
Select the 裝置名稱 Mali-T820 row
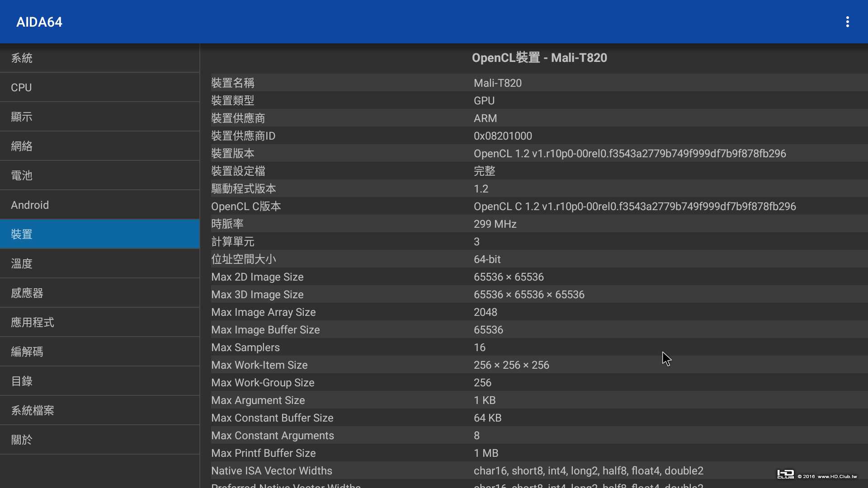pyautogui.click(x=538, y=83)
